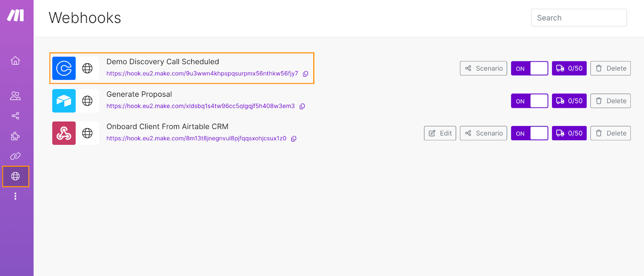
Task: Edit the Onboard Client From Airtable webhook
Action: coord(440,133)
